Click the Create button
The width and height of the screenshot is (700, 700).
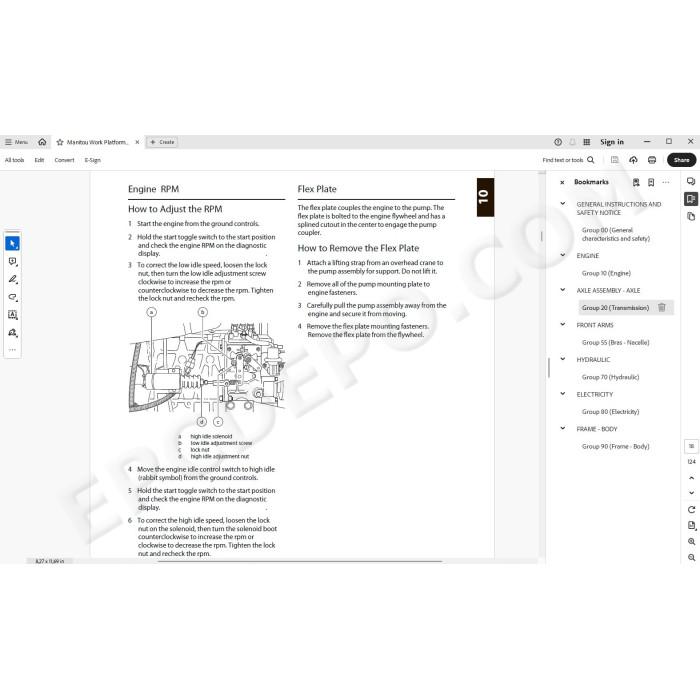(x=162, y=142)
